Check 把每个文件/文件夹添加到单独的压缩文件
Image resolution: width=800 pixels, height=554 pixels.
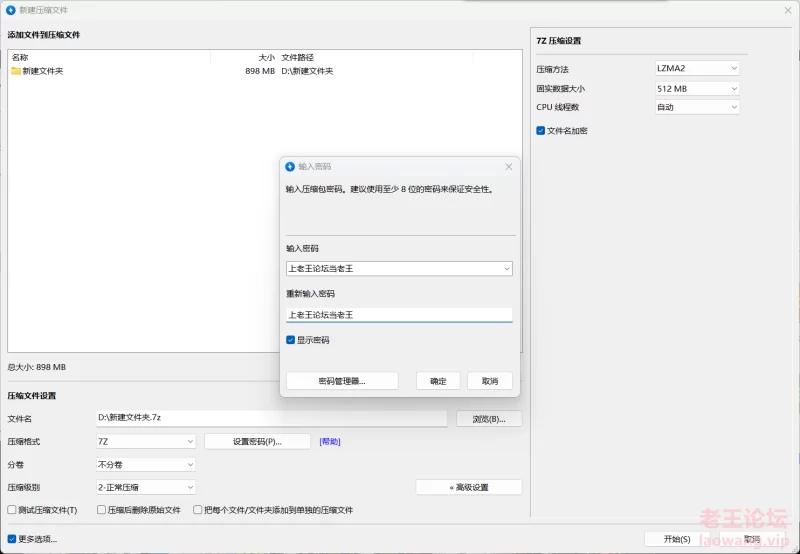click(197, 510)
